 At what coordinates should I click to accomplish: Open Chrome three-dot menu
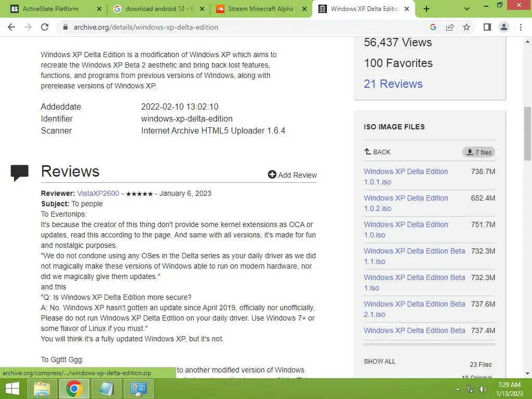[521, 27]
